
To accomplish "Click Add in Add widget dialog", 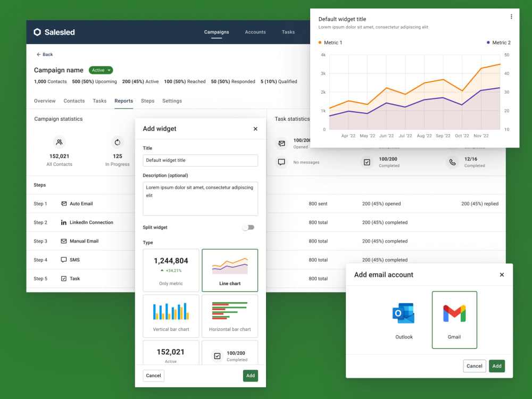I will 251,376.
